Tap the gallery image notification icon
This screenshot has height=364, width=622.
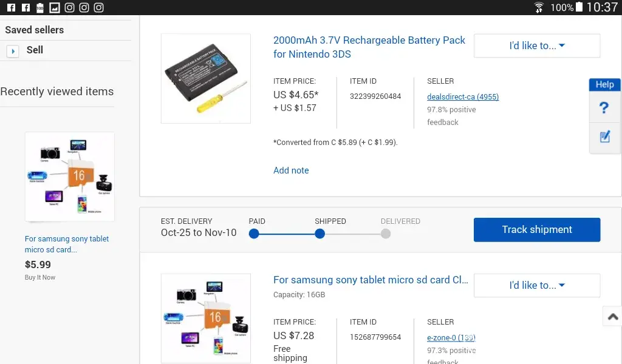(55, 7)
